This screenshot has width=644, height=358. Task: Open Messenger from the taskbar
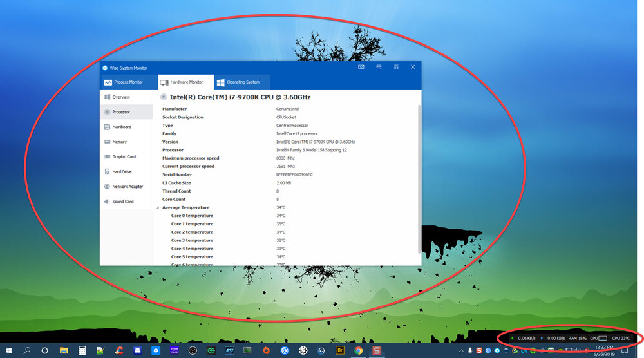(x=156, y=351)
